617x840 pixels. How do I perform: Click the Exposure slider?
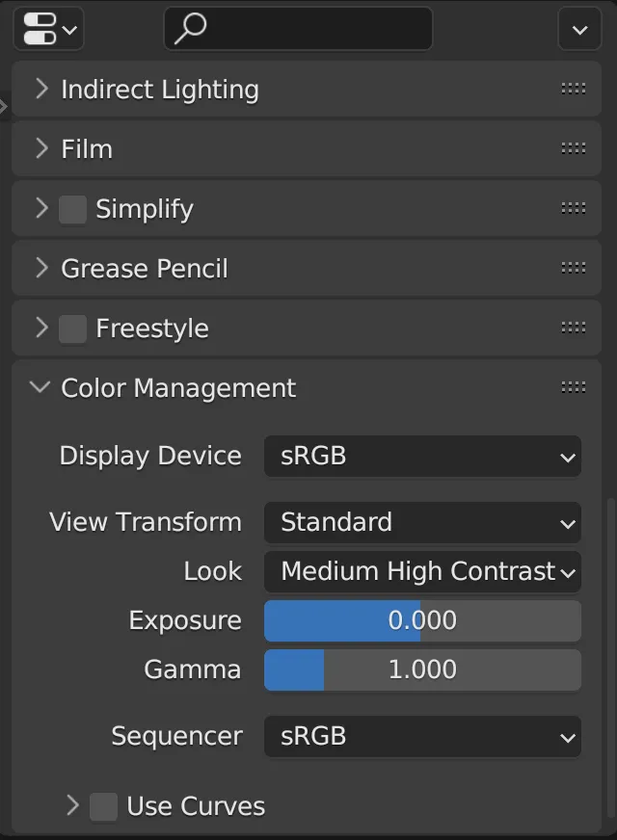point(422,620)
